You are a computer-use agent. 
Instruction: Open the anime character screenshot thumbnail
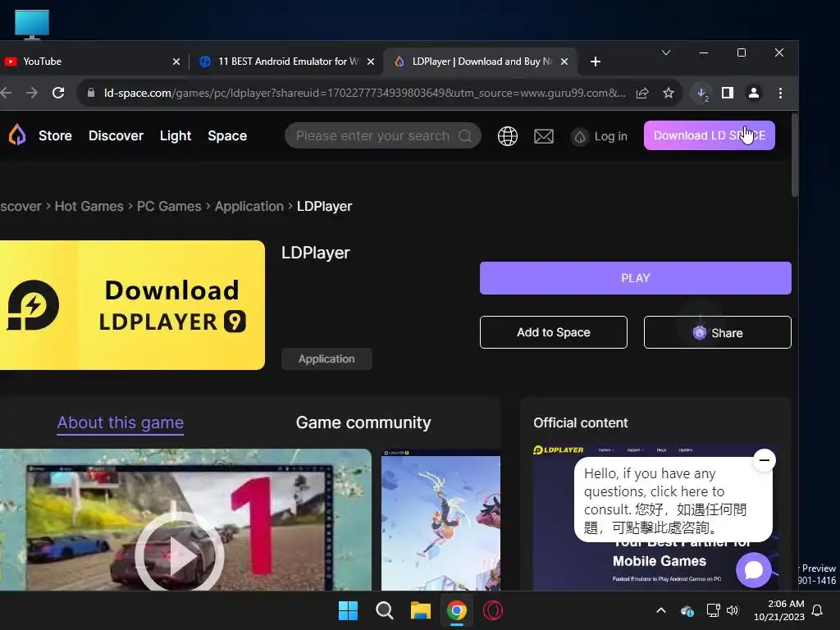(x=441, y=519)
